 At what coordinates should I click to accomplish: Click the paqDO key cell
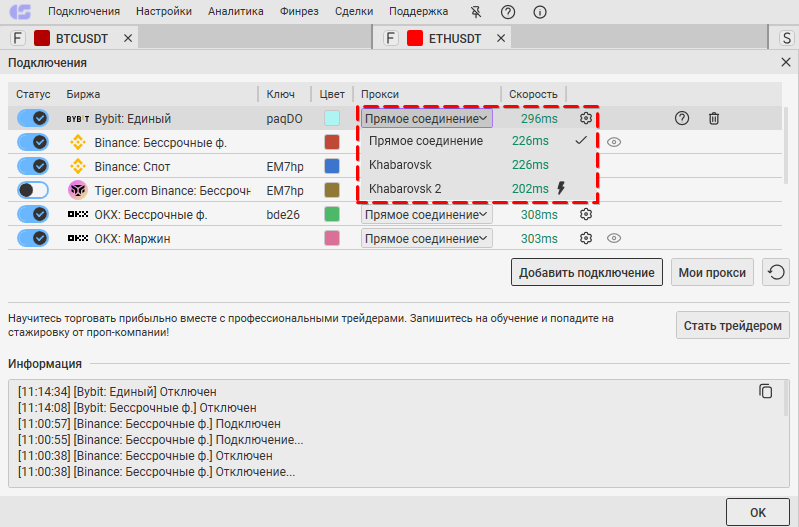(x=284, y=119)
